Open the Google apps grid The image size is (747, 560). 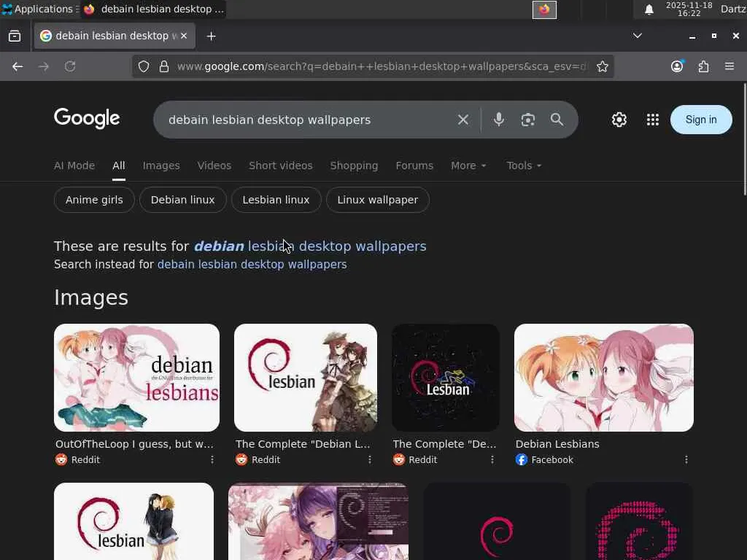click(x=653, y=120)
